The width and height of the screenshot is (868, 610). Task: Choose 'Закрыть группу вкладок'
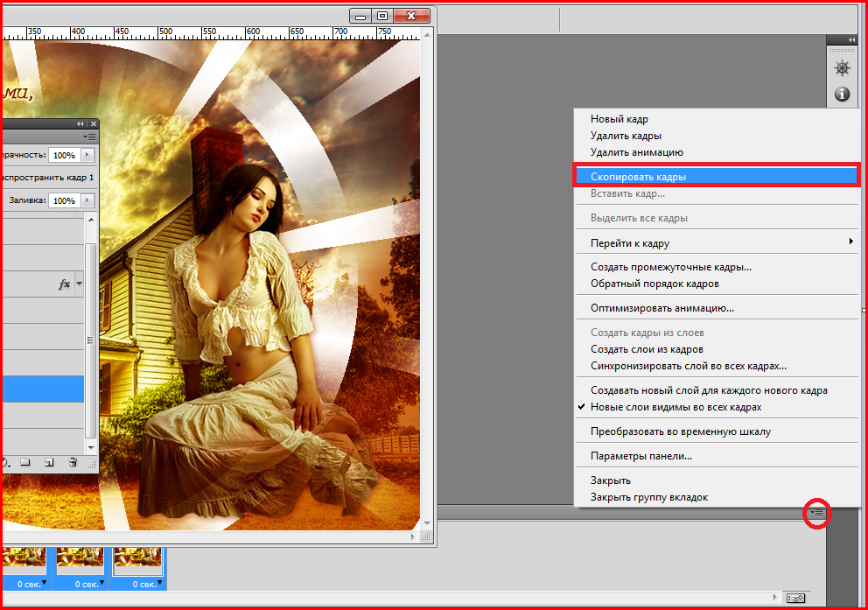648,497
